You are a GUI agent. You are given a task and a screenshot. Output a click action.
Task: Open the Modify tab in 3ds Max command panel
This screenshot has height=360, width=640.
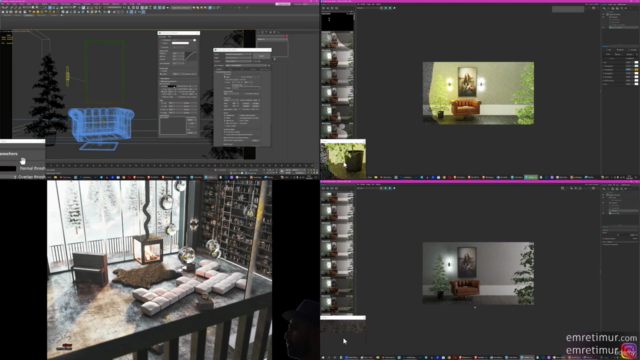coord(262,32)
